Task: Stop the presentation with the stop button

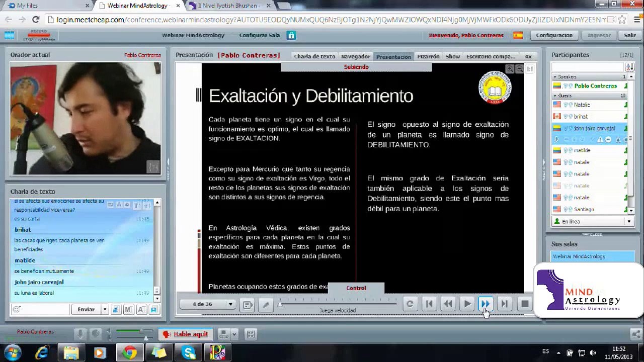Action: (524, 304)
